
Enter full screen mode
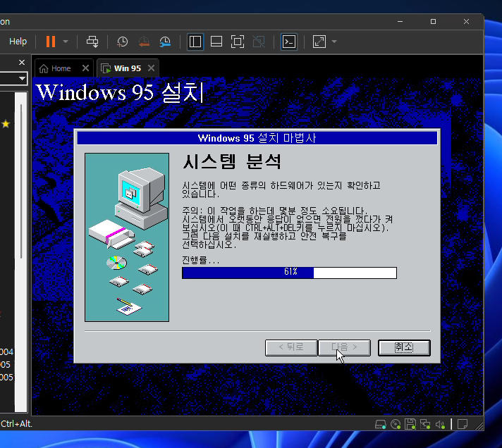tap(237, 42)
